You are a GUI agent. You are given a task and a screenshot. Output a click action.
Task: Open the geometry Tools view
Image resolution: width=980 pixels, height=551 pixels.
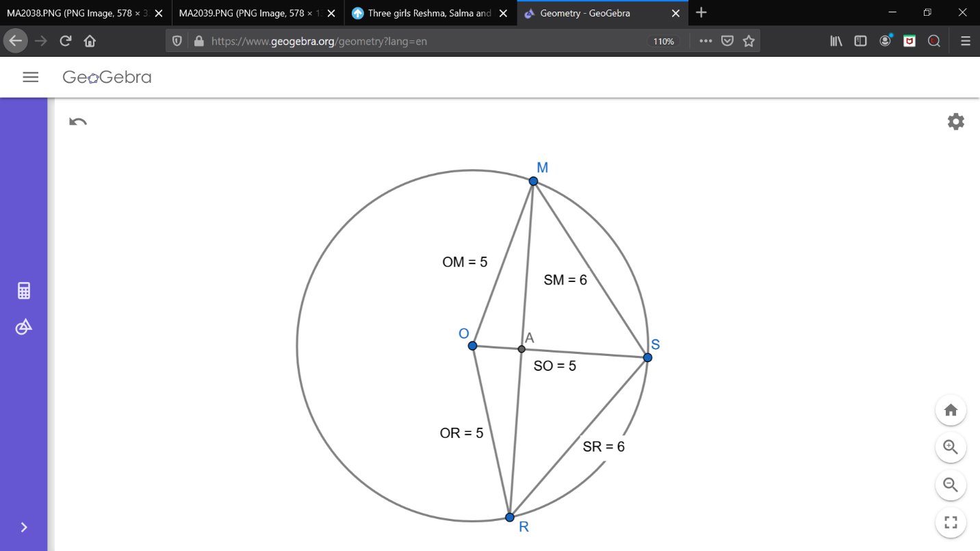(24, 327)
